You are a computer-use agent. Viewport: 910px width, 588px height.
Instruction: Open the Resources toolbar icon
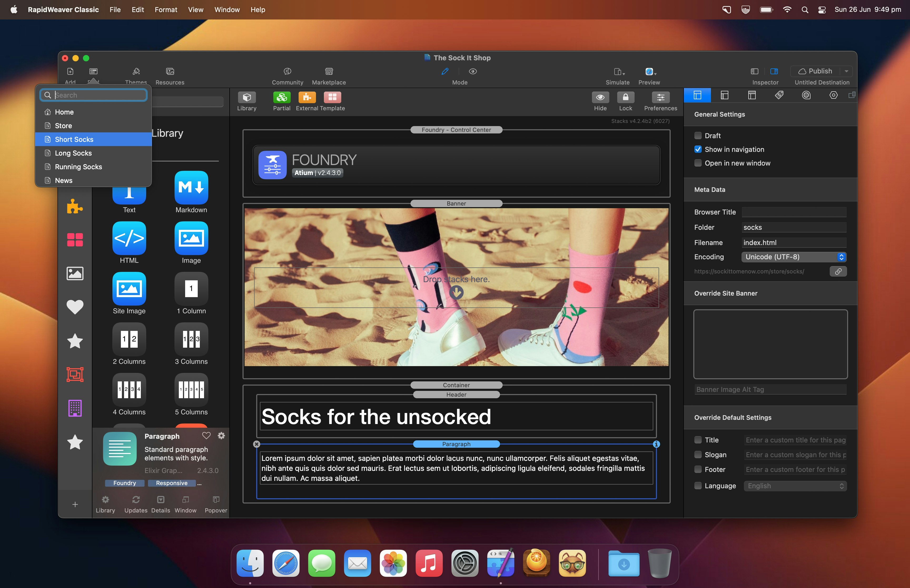coord(170,71)
